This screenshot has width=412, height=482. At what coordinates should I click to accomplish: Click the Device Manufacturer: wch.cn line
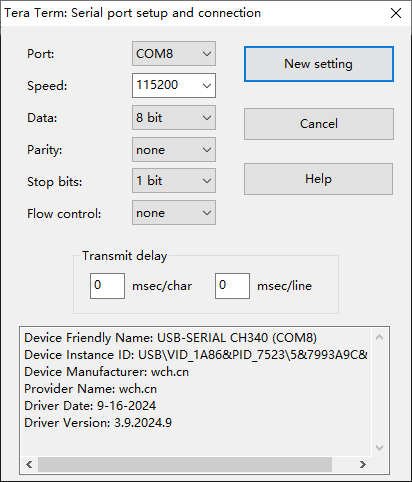(x=106, y=372)
